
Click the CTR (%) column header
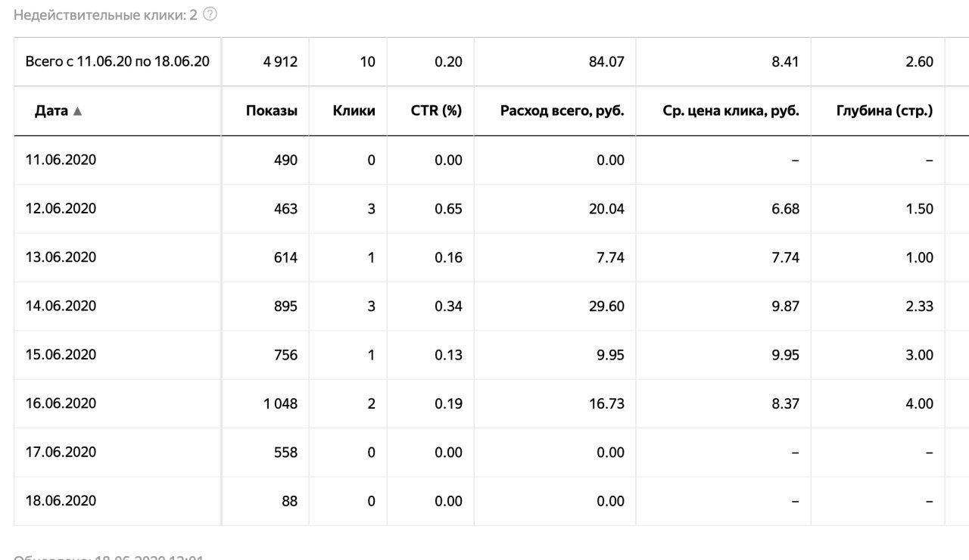tap(438, 110)
